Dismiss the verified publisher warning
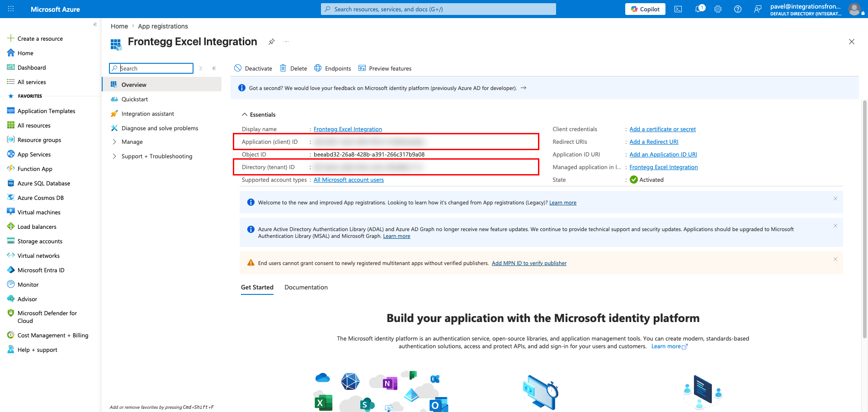The height and width of the screenshot is (412, 868). (x=835, y=259)
